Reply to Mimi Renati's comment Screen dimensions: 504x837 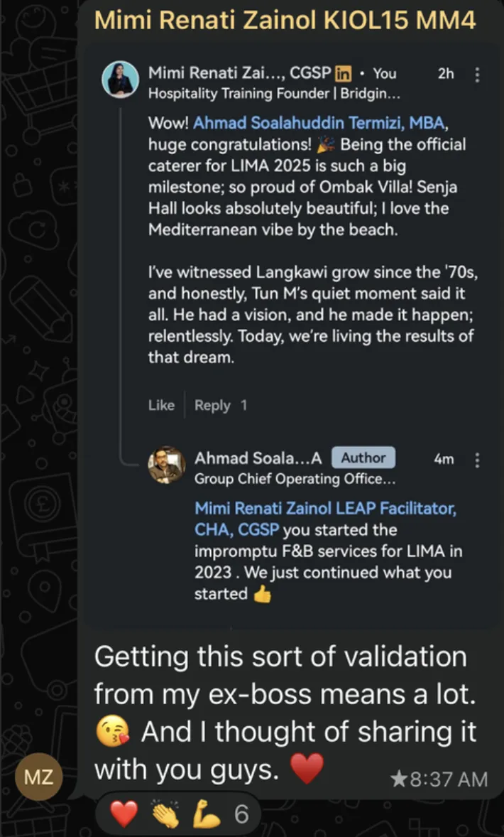click(x=212, y=405)
